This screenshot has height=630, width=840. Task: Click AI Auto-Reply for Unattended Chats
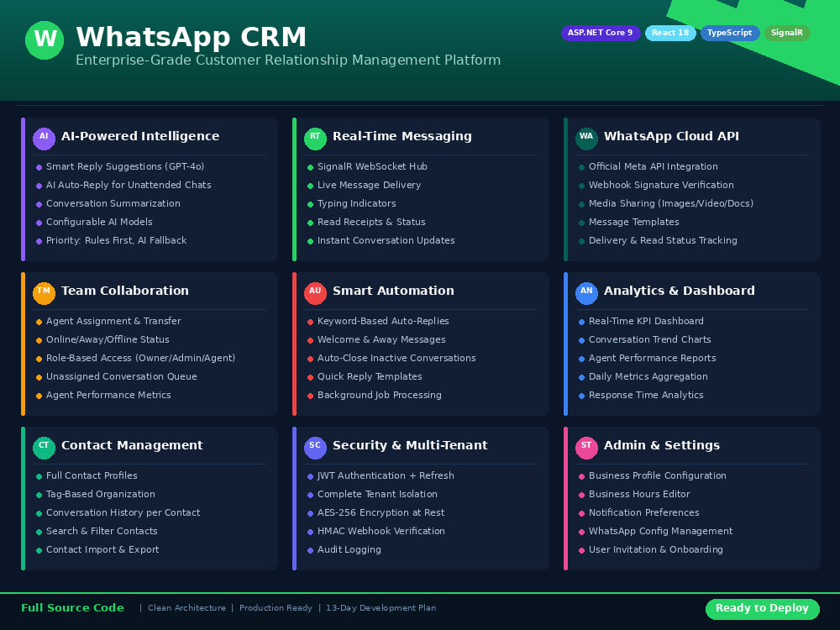(129, 185)
